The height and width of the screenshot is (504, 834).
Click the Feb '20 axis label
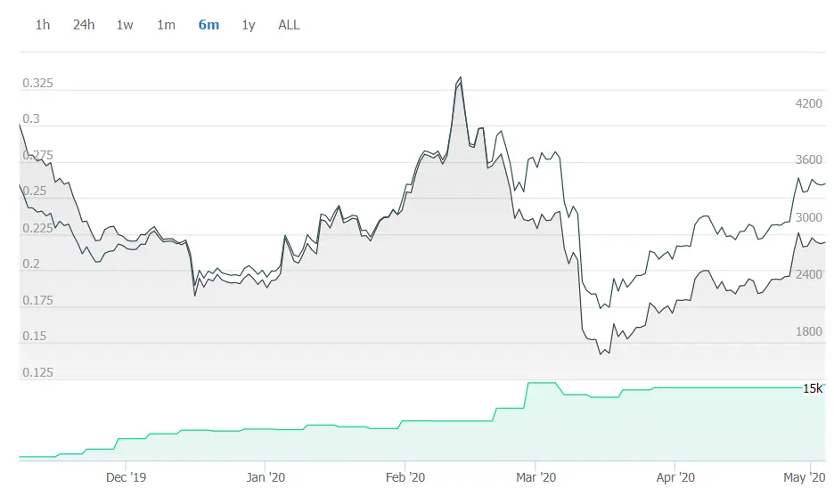(x=405, y=477)
